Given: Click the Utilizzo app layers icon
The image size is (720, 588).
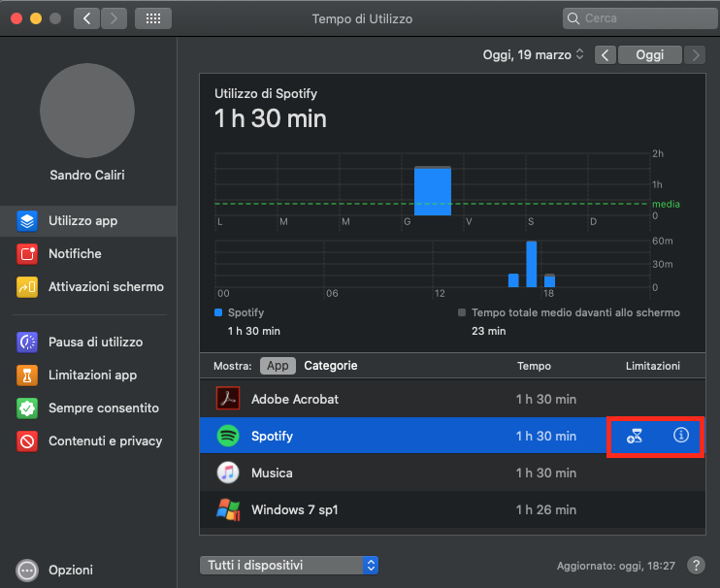Looking at the screenshot, I should [27, 221].
